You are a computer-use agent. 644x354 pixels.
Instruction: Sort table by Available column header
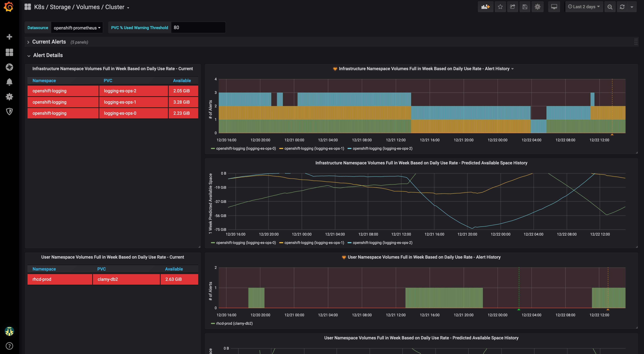coord(182,81)
